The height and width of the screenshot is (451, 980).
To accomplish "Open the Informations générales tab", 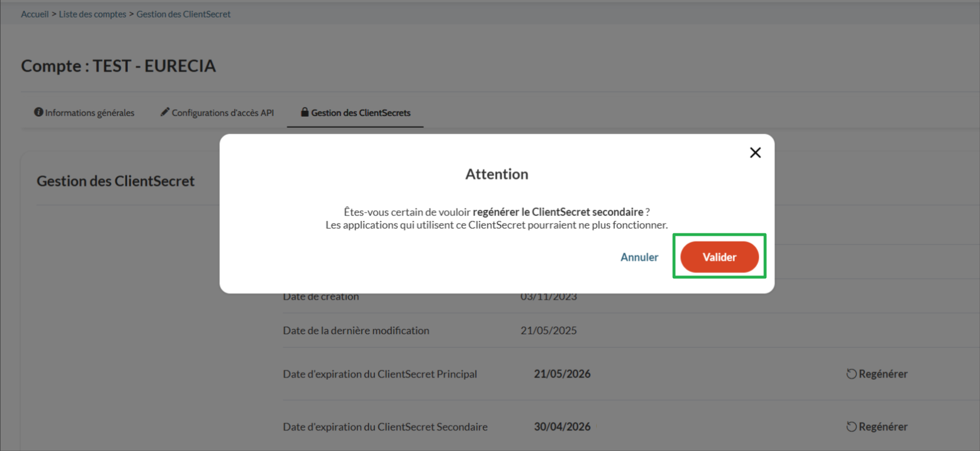I will click(x=89, y=113).
